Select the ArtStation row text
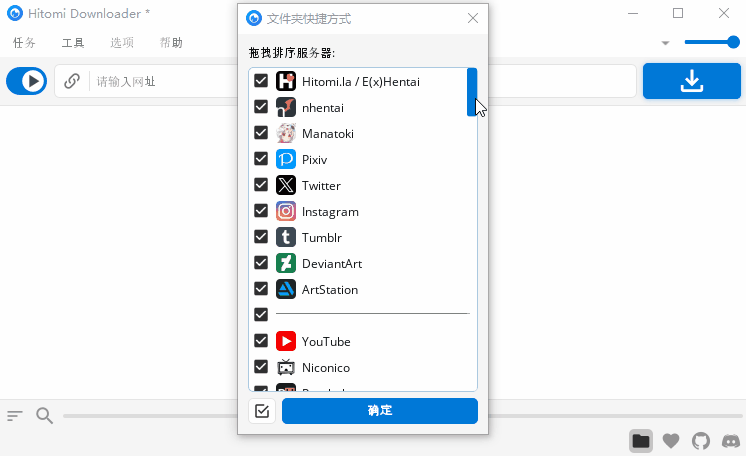The width and height of the screenshot is (746, 456). click(x=330, y=290)
